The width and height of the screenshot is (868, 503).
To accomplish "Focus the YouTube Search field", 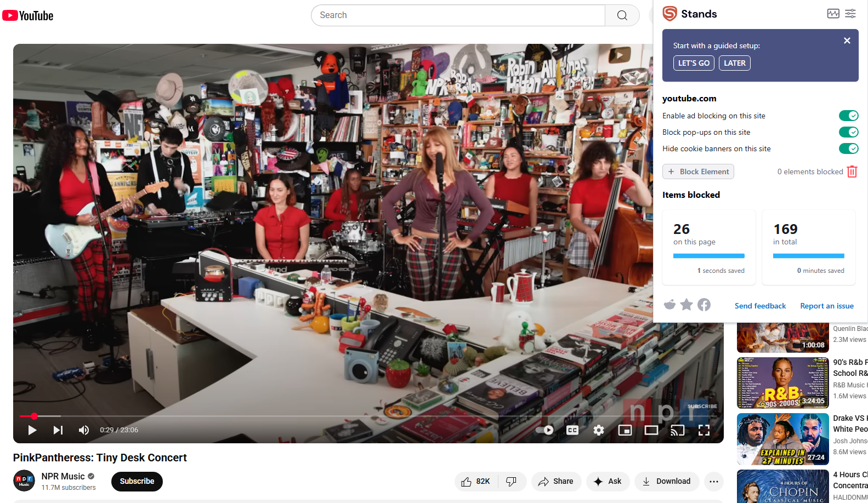I will click(458, 15).
